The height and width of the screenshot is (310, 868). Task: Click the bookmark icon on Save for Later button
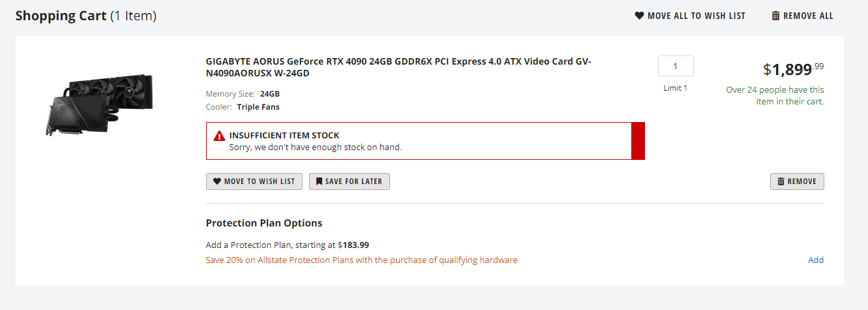click(319, 181)
